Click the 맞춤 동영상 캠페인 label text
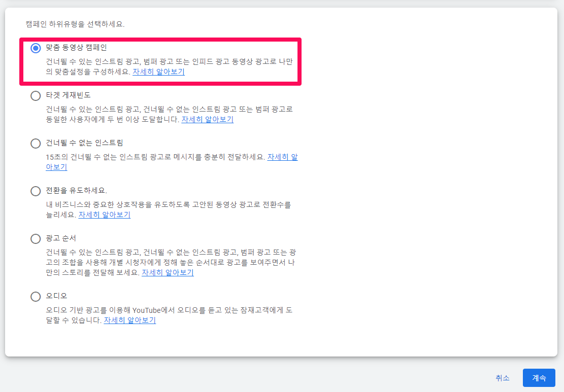Screen dimensions: 564x392 pos(76,48)
